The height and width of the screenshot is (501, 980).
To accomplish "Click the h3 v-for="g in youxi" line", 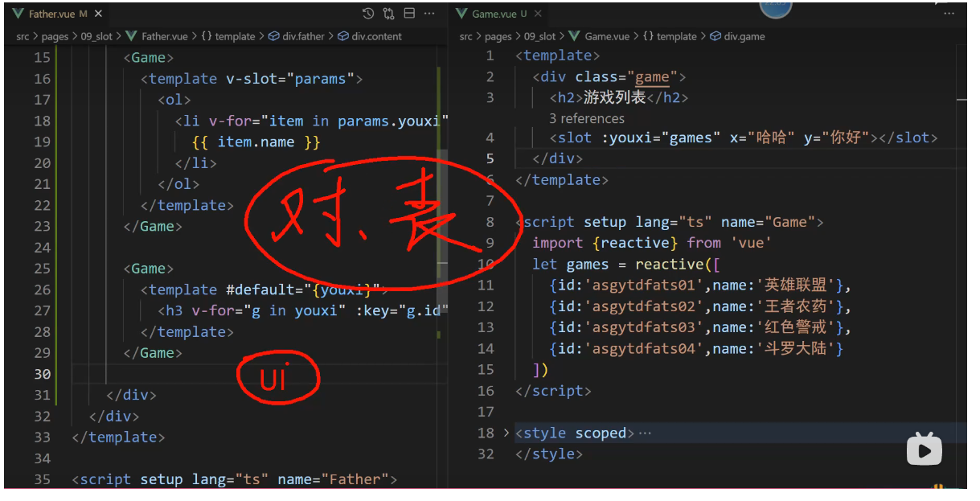I will tap(302, 310).
